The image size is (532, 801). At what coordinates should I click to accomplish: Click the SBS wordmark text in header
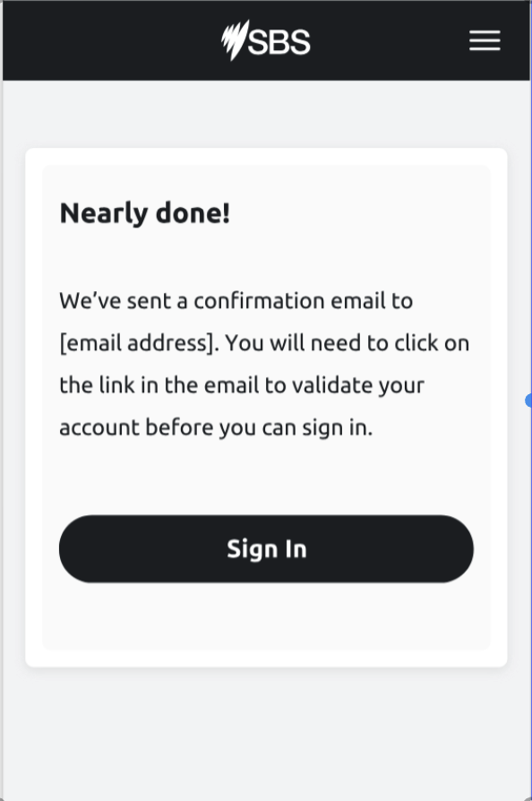[x=279, y=42]
